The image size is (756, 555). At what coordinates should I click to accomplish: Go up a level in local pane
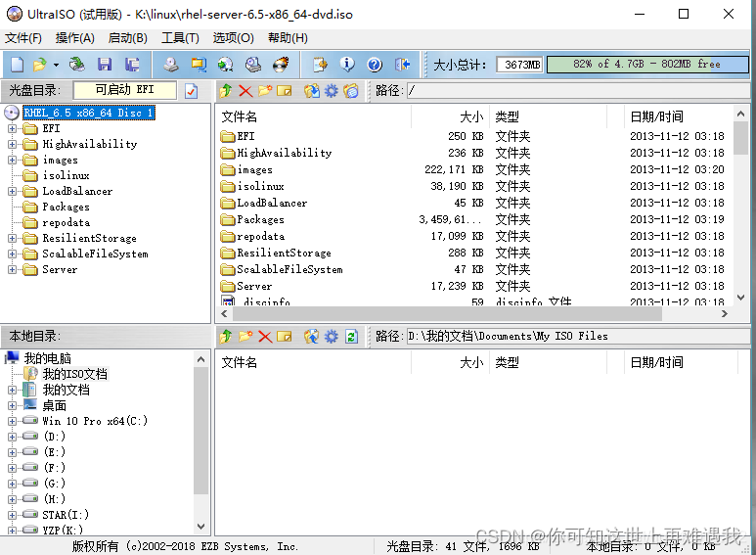pyautogui.click(x=226, y=337)
